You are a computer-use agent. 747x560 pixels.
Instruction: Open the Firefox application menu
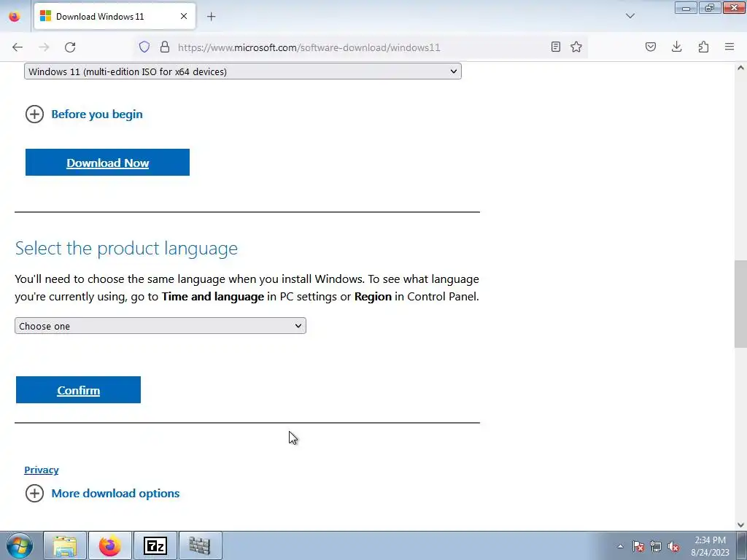tap(729, 47)
